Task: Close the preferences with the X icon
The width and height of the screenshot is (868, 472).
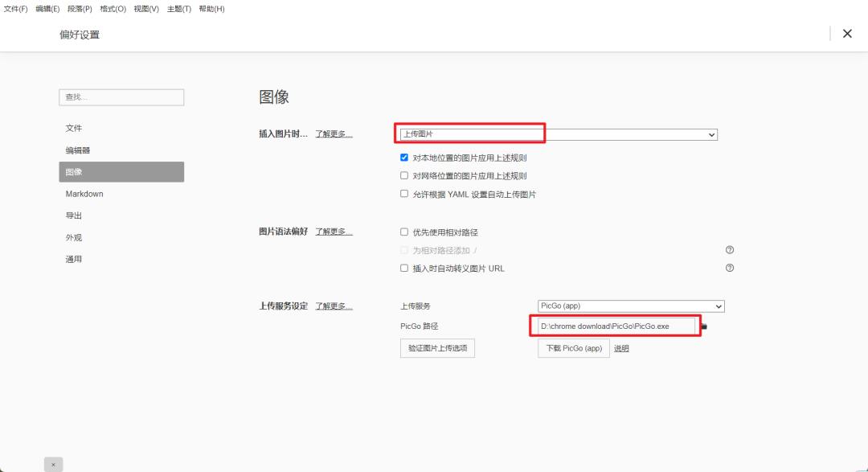Action: 847,34
